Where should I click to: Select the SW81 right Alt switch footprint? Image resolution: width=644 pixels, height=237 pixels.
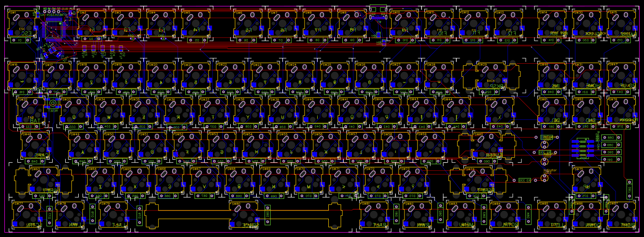(x=374, y=215)
